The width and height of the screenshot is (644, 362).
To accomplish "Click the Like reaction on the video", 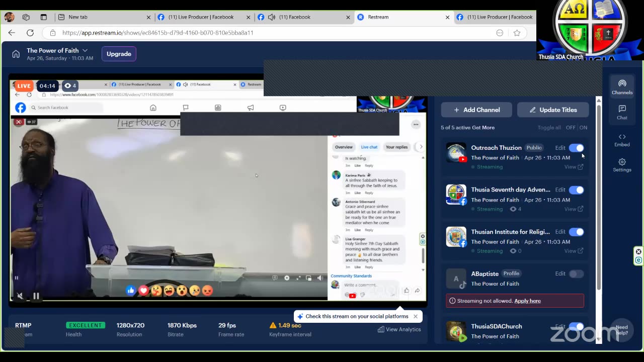I will (131, 291).
